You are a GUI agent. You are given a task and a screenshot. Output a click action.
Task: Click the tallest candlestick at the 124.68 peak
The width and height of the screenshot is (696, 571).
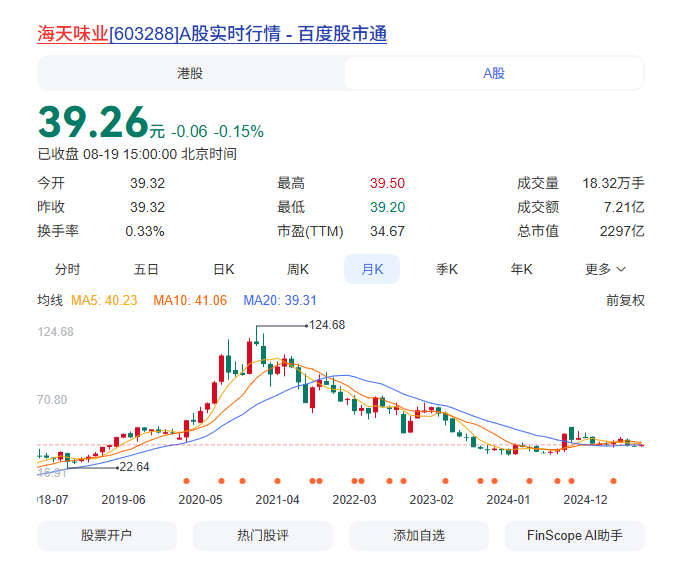tap(256, 336)
